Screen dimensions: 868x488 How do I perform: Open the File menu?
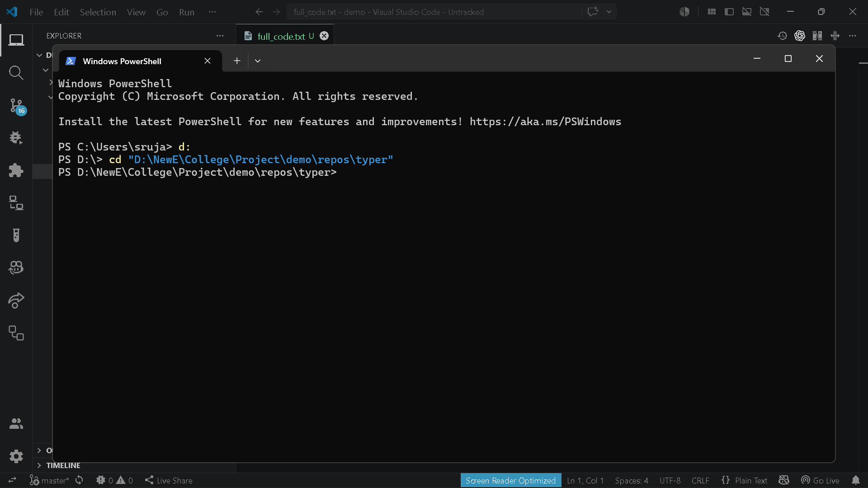pos(36,12)
